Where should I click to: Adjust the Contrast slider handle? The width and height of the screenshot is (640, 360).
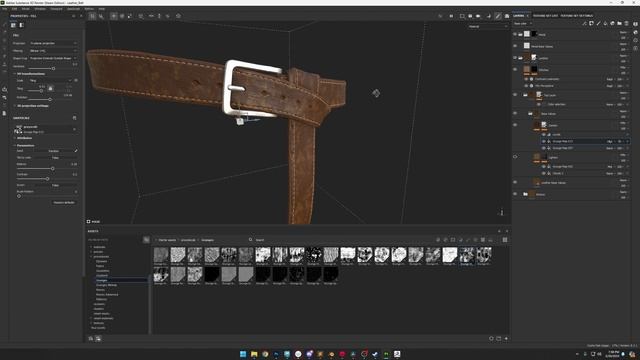point(47,179)
